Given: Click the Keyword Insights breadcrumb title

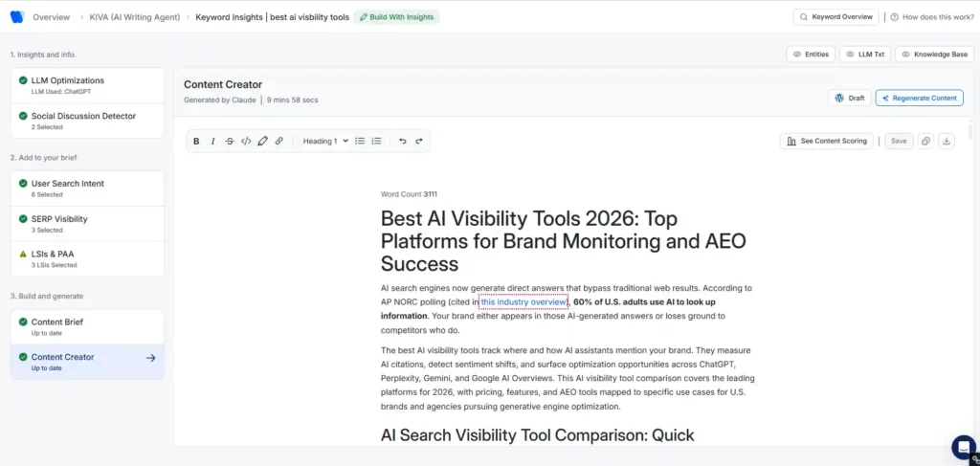Looking at the screenshot, I should 273,17.
